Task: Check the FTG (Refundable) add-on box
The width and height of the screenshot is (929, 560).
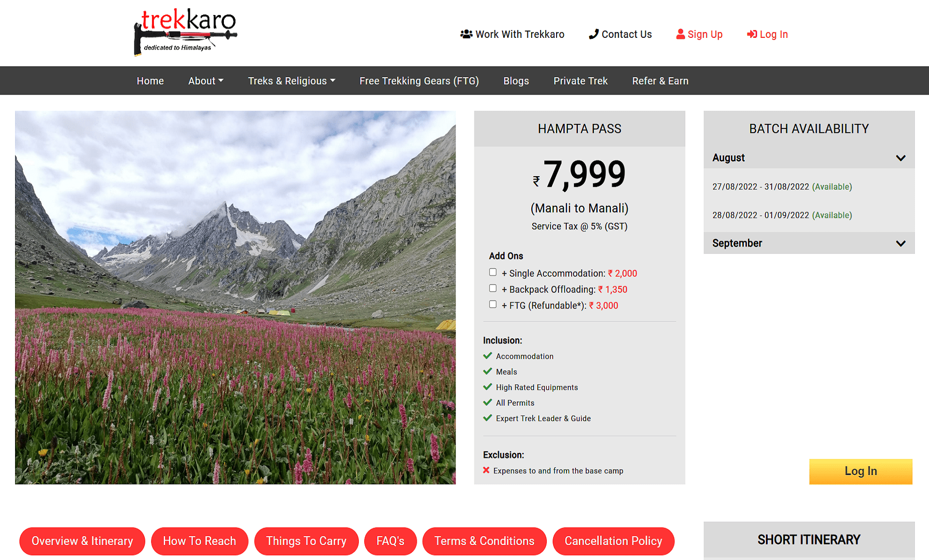Action: click(493, 304)
